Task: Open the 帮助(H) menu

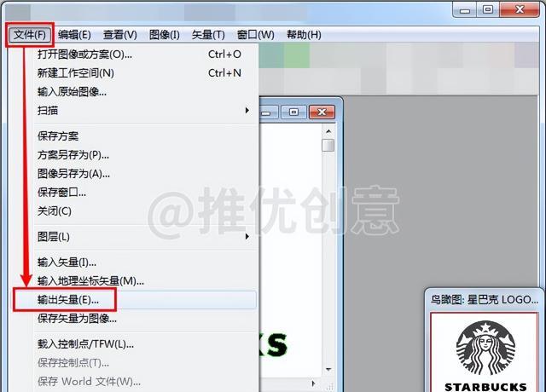Action: coord(304,35)
